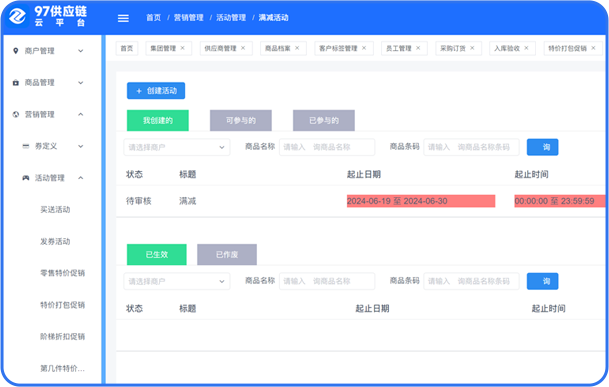The height and width of the screenshot is (387, 609).
Task: Click the 营销管理 globe icon
Action: [x=16, y=114]
